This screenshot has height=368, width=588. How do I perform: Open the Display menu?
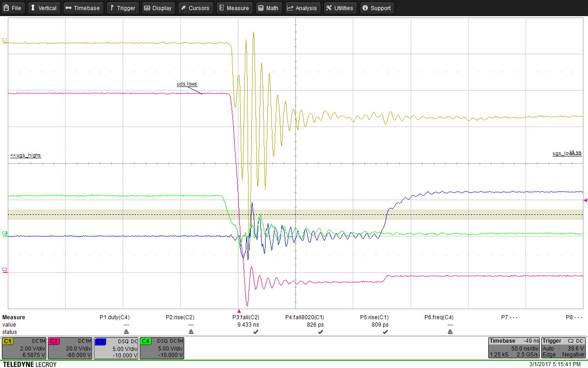pyautogui.click(x=158, y=8)
